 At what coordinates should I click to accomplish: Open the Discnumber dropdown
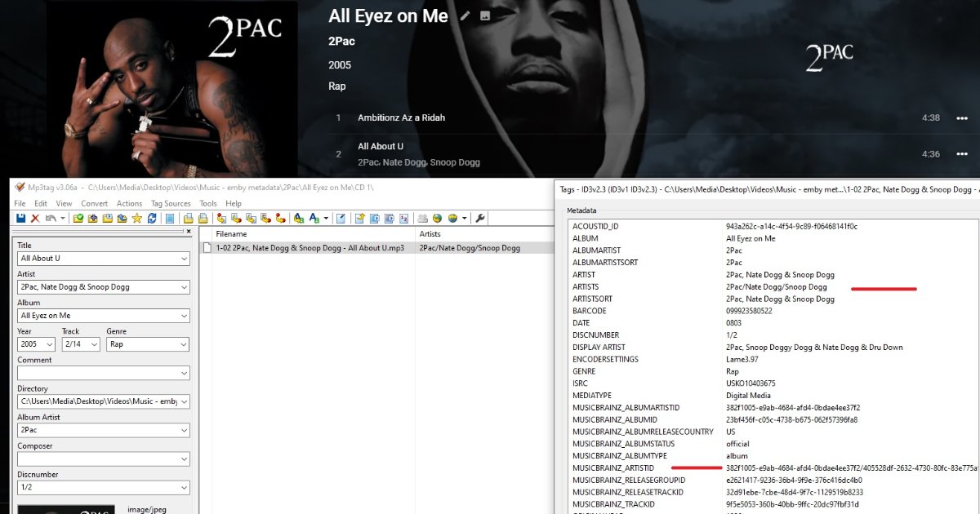pos(183,487)
